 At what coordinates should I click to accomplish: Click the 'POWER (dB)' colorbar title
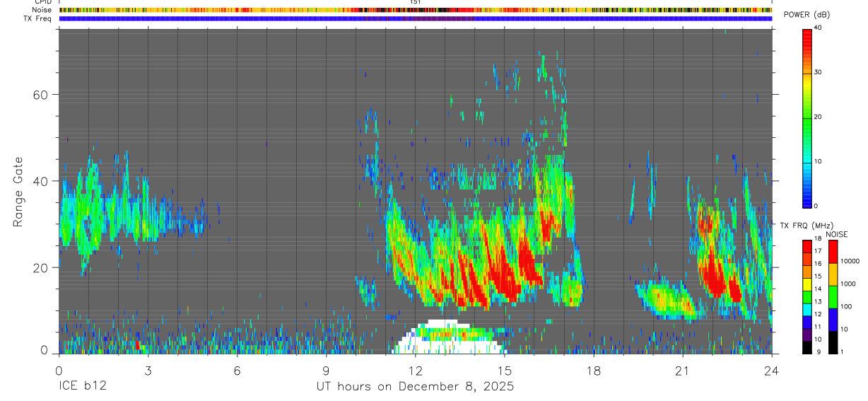click(807, 16)
